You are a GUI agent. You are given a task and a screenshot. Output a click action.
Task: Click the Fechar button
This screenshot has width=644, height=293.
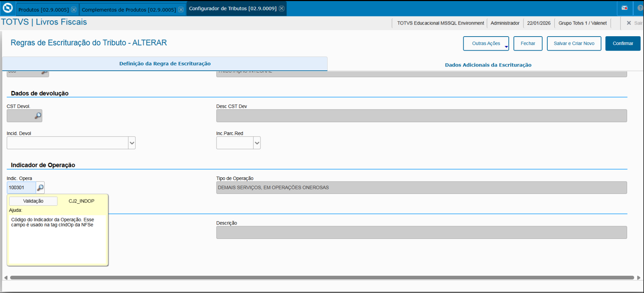coord(528,44)
